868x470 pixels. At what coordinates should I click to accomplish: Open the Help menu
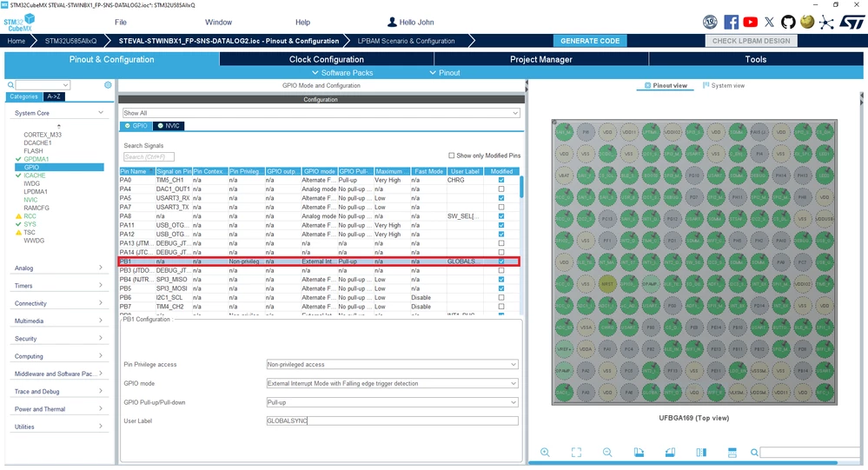(x=303, y=22)
